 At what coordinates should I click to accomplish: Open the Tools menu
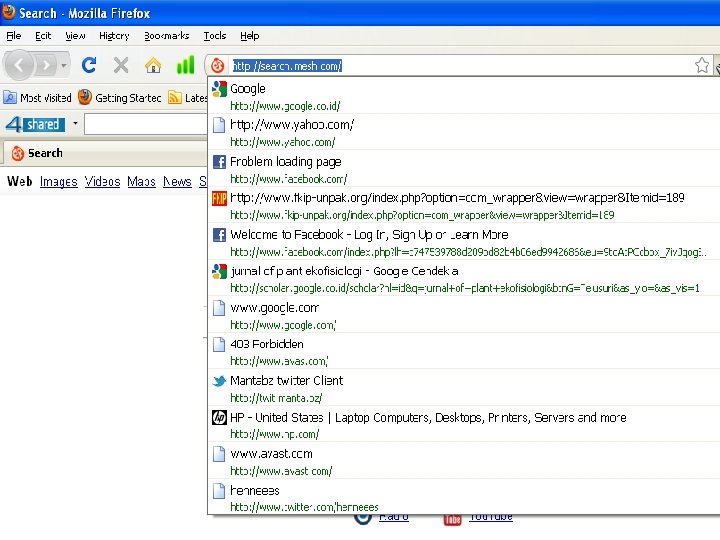pyautogui.click(x=214, y=36)
